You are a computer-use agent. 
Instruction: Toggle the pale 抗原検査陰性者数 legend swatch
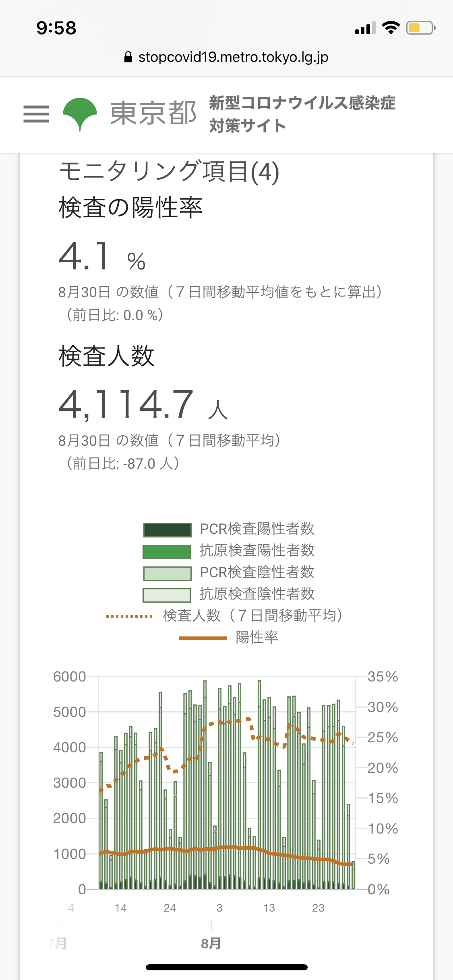click(x=167, y=595)
